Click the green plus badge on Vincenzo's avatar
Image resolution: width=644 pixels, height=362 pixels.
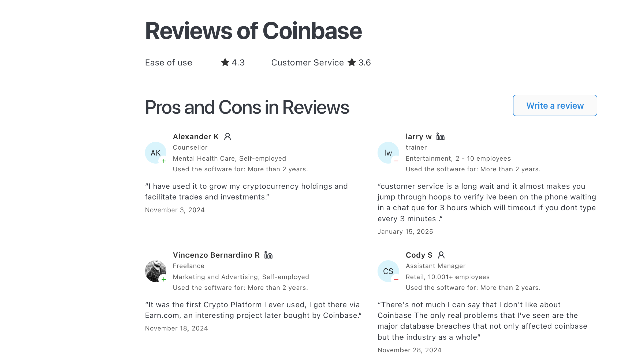point(164,280)
